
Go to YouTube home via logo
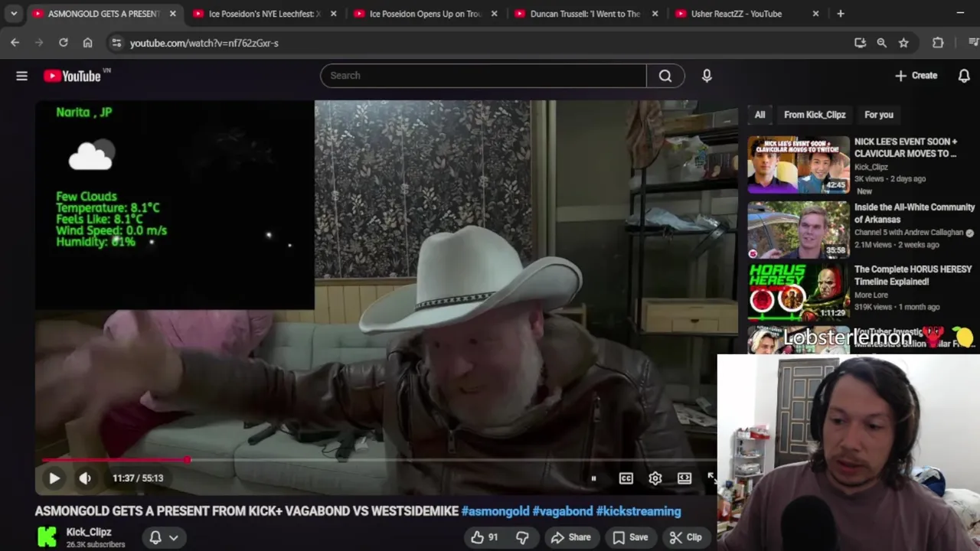[x=73, y=76]
